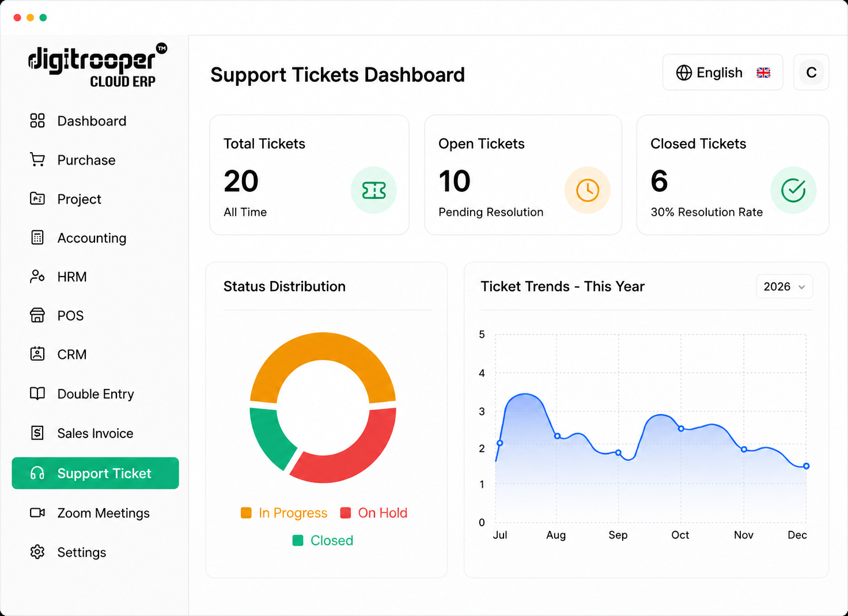848x616 pixels.
Task: Click the 'Status Distribution' heading
Action: tap(285, 286)
